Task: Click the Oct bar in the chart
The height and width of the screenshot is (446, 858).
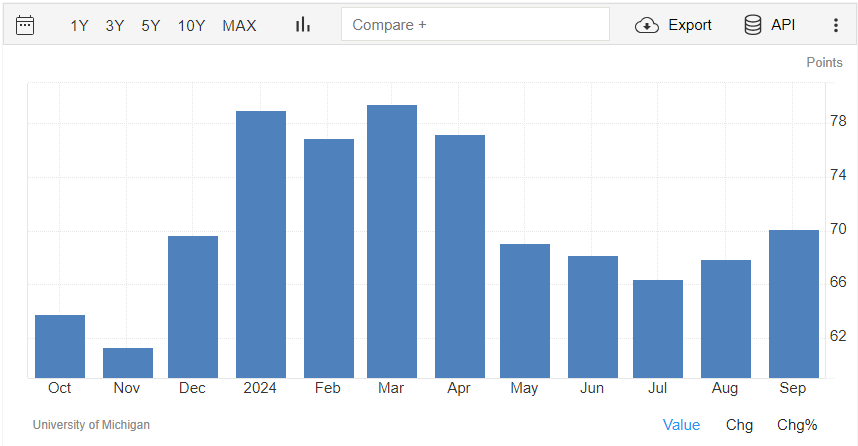Action: point(60,346)
